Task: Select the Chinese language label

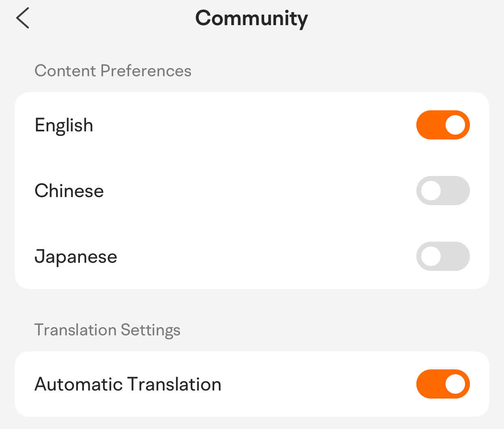Action: pos(69,191)
